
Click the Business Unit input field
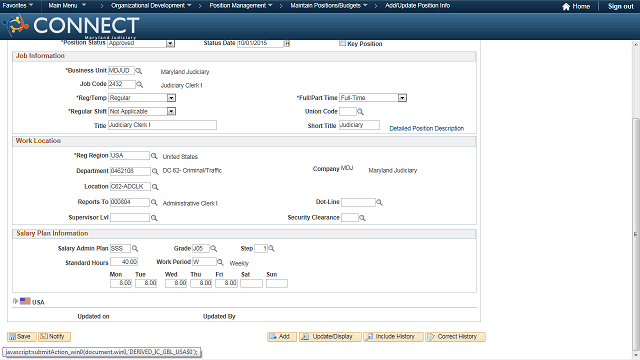point(121,71)
